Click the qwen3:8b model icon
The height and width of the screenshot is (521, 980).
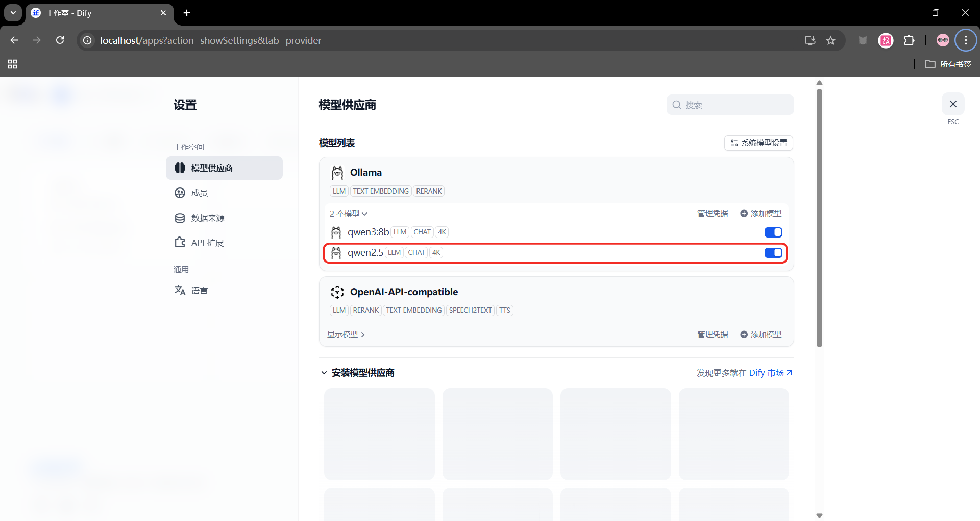(336, 232)
